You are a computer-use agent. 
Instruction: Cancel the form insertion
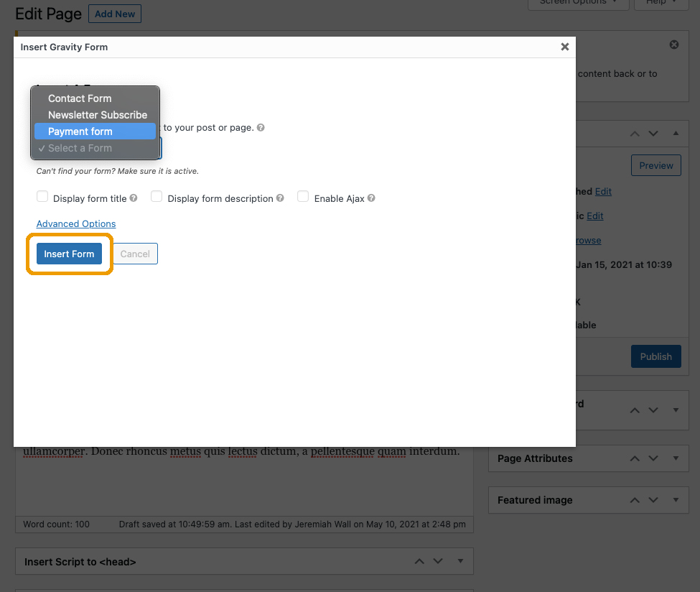click(135, 254)
